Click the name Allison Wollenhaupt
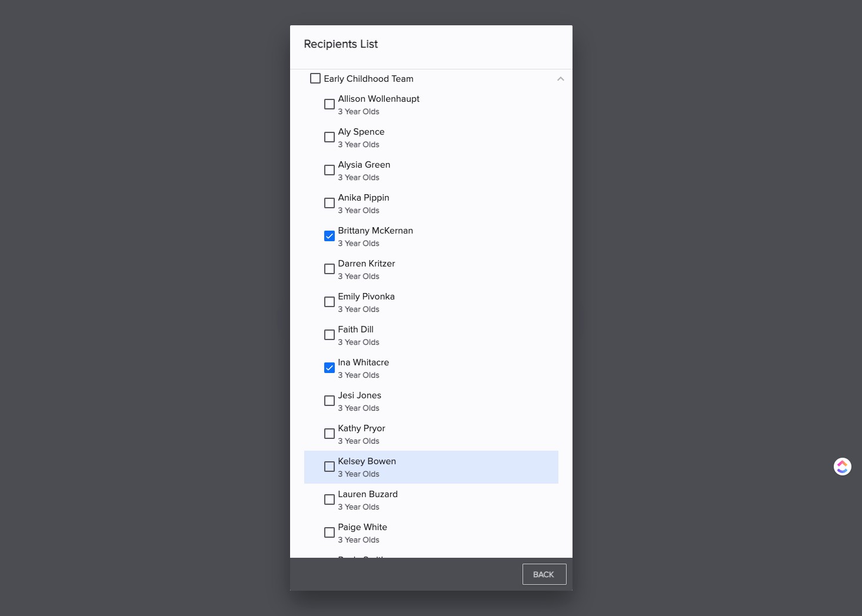The image size is (862, 616). click(378, 99)
